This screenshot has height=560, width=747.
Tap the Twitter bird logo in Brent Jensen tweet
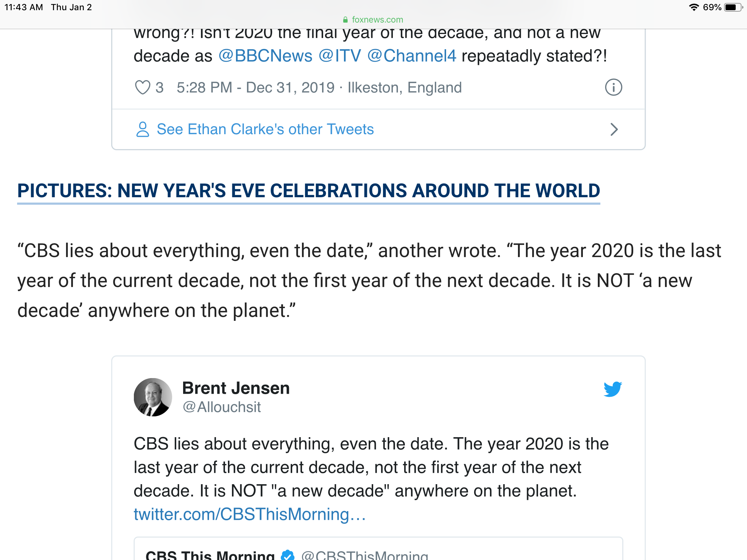613,389
